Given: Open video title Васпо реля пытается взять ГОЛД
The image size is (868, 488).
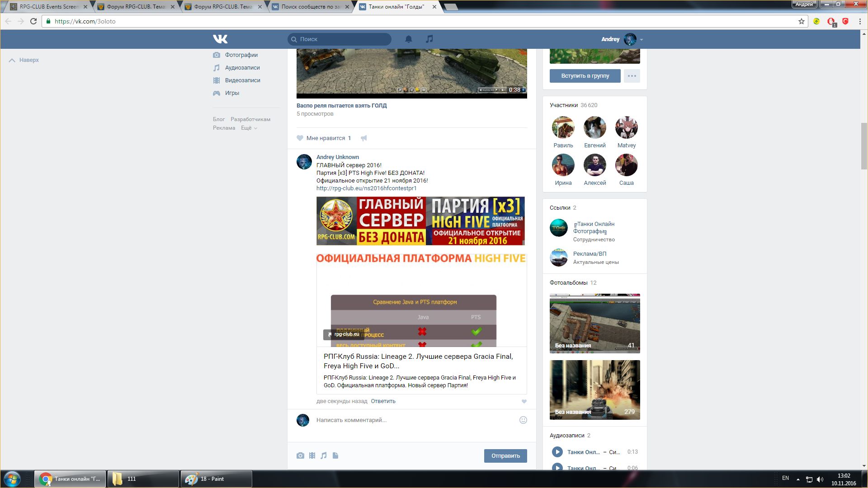Looking at the screenshot, I should click(342, 106).
